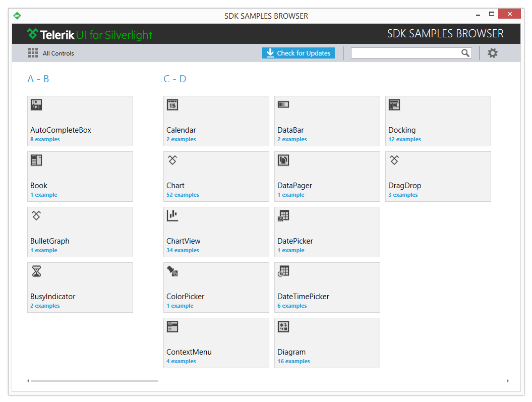Open the 1 example link under ColorPicker
Image resolution: width=532 pixels, height=402 pixels.
point(180,306)
